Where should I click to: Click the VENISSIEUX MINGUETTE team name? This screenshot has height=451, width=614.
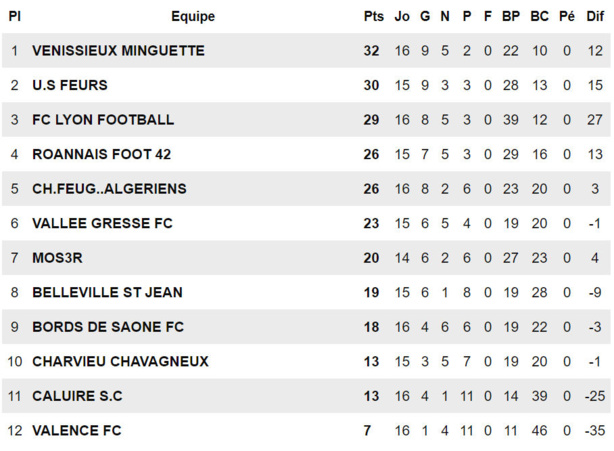click(118, 51)
